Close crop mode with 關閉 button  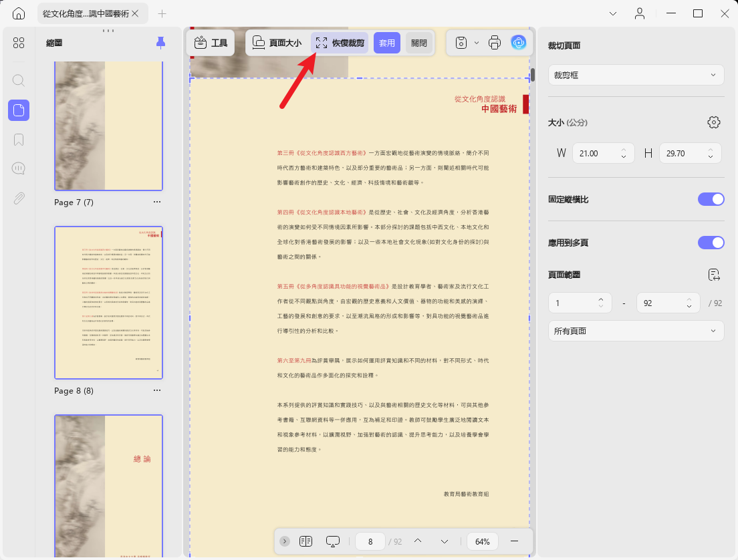[419, 43]
